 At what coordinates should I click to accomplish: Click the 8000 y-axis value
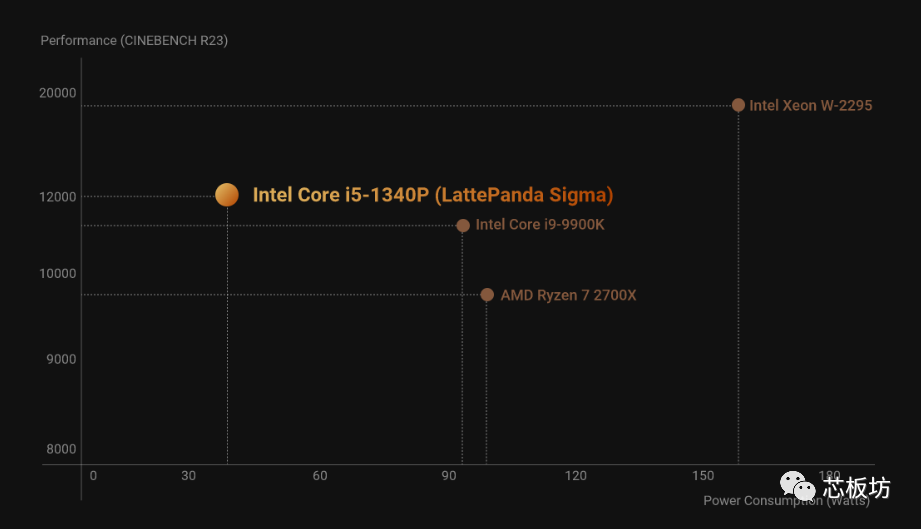(61, 449)
